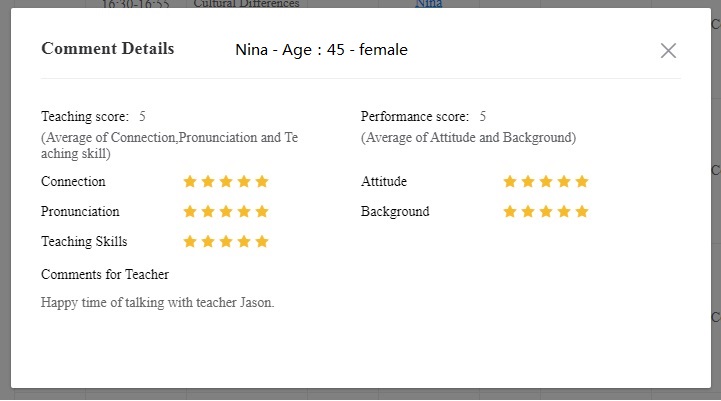Click the Comments for Teacher label
721x401 pixels.
[105, 274]
